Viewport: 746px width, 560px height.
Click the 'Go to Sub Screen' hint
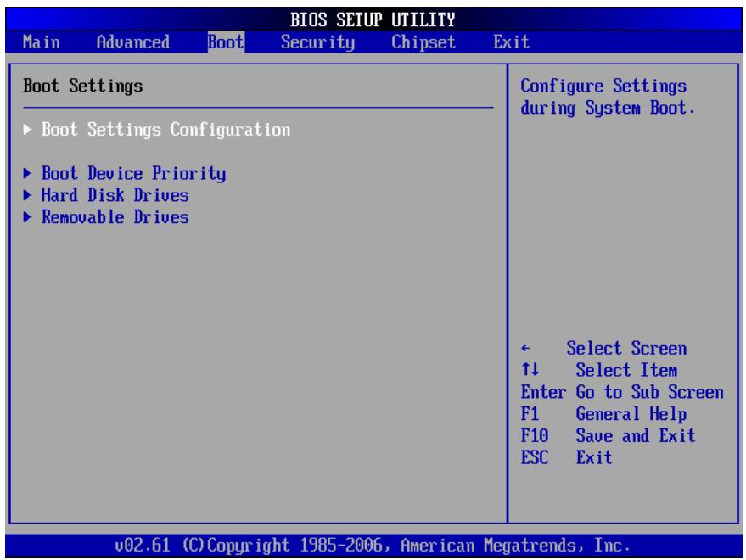pos(649,392)
